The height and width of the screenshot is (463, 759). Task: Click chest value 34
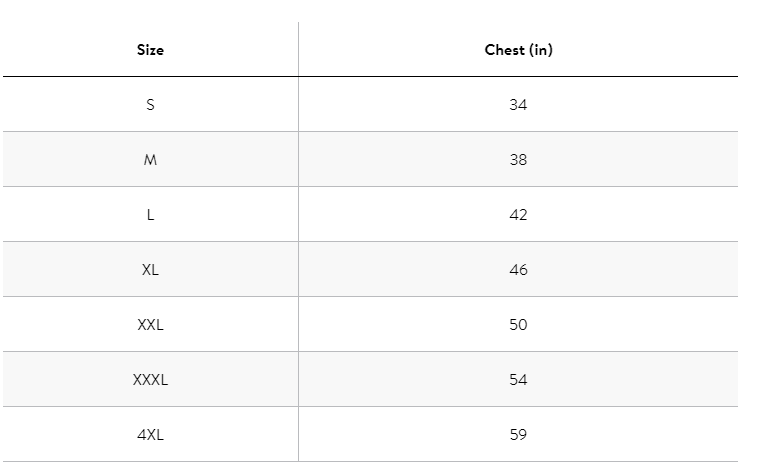(518, 105)
